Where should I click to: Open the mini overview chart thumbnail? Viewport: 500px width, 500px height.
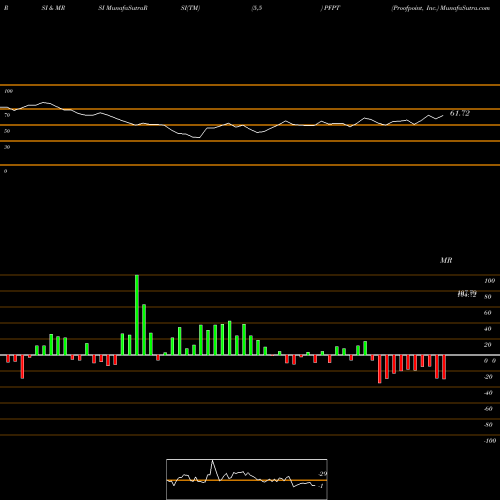pos(247,479)
